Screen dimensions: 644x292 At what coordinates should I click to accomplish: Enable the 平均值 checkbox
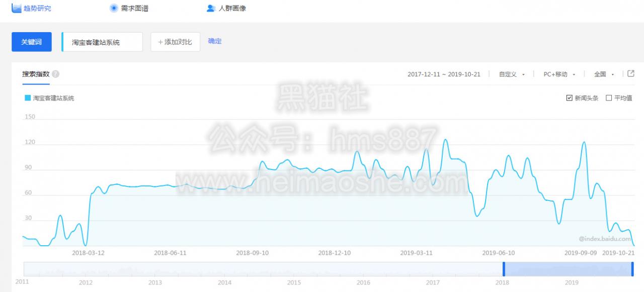pos(609,98)
